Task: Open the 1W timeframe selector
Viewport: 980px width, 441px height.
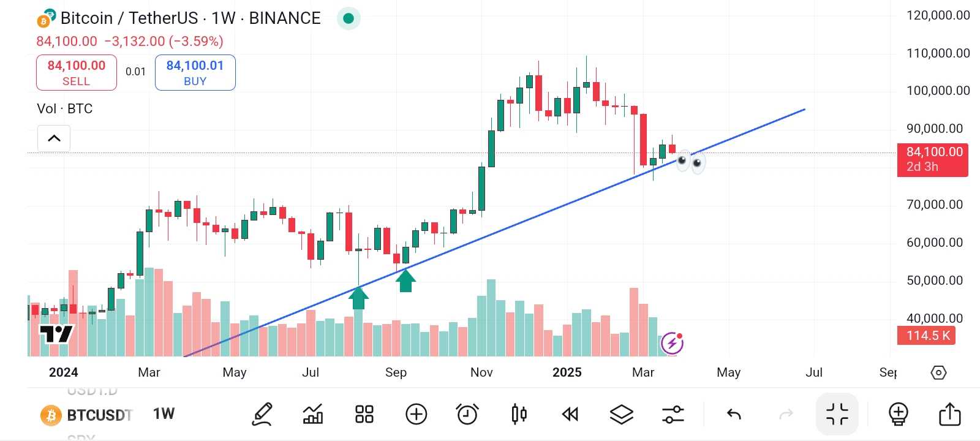Action: tap(163, 413)
